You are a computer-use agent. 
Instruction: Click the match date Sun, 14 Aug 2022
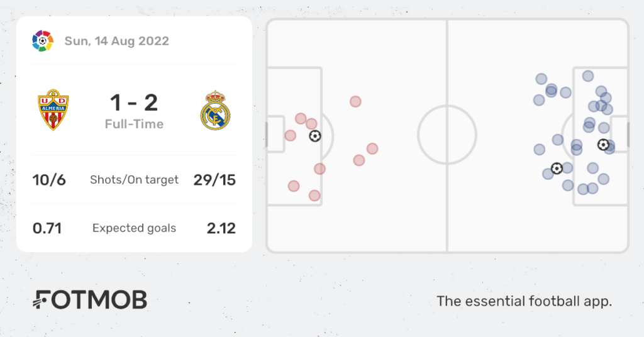pyautogui.click(x=116, y=41)
